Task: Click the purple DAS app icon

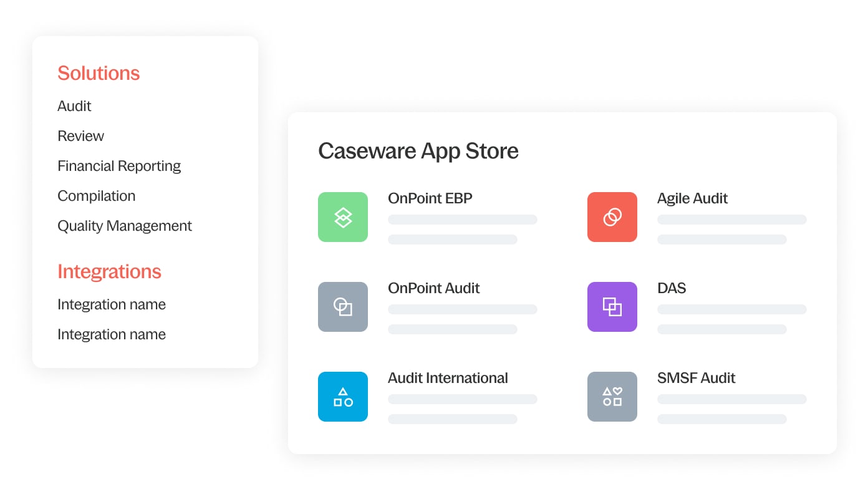Action: [612, 307]
